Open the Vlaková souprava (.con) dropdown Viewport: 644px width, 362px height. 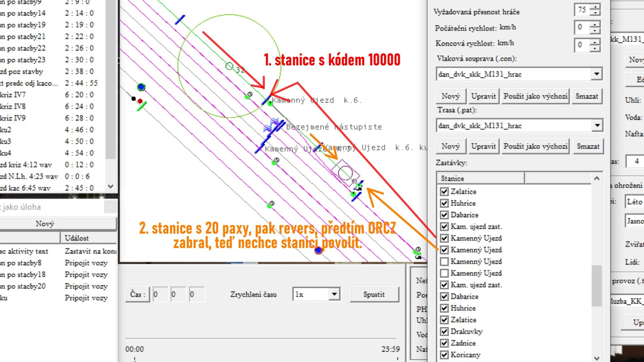coord(596,74)
